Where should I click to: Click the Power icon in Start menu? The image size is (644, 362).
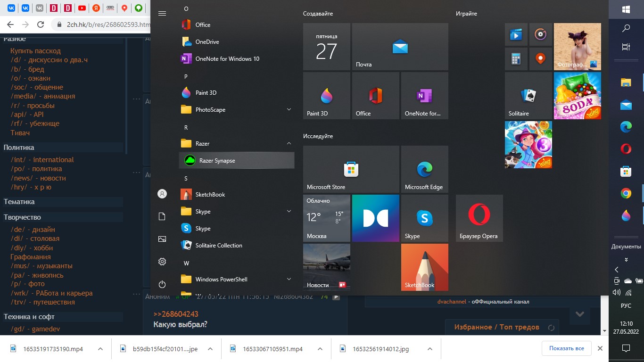point(162,284)
